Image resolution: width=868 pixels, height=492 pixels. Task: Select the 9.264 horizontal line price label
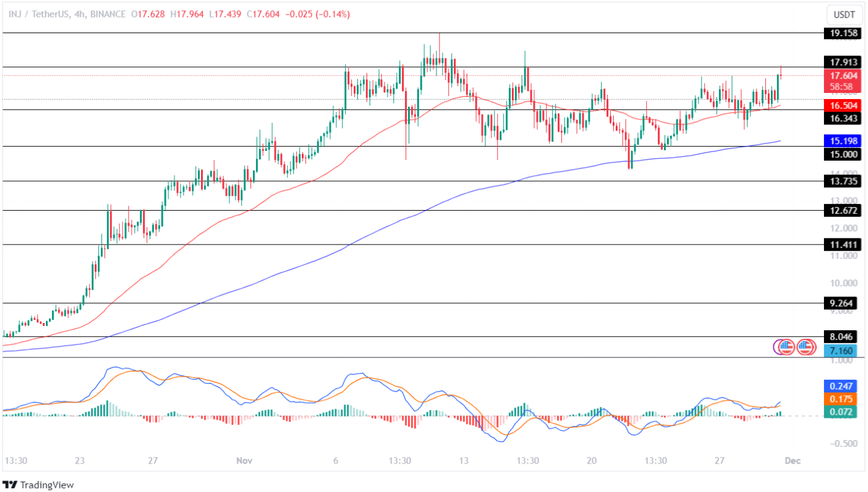tap(841, 304)
